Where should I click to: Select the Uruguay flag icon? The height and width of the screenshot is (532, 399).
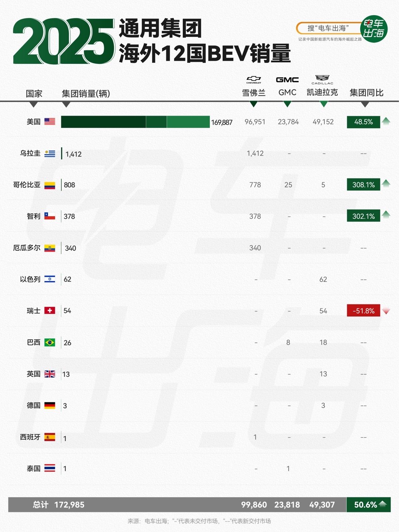coord(50,153)
